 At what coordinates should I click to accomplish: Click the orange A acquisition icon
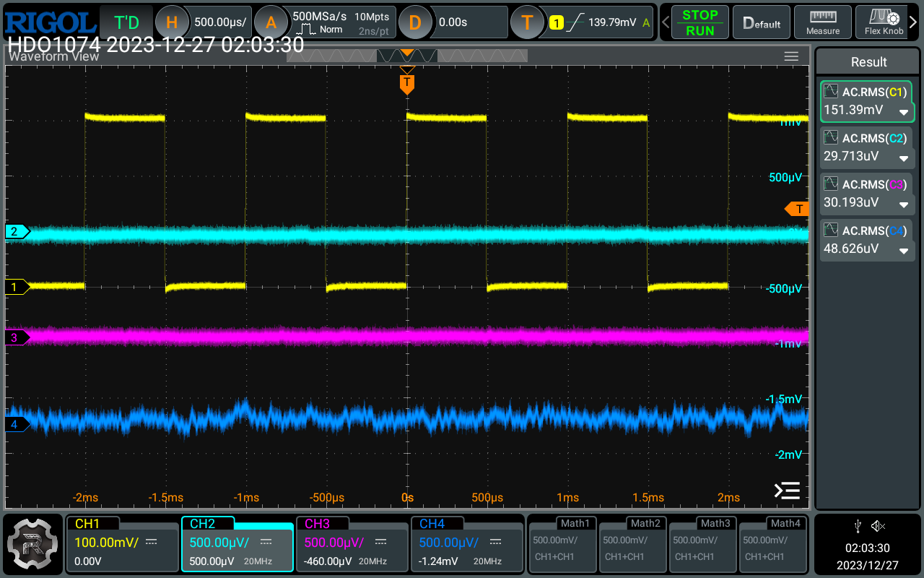(271, 22)
